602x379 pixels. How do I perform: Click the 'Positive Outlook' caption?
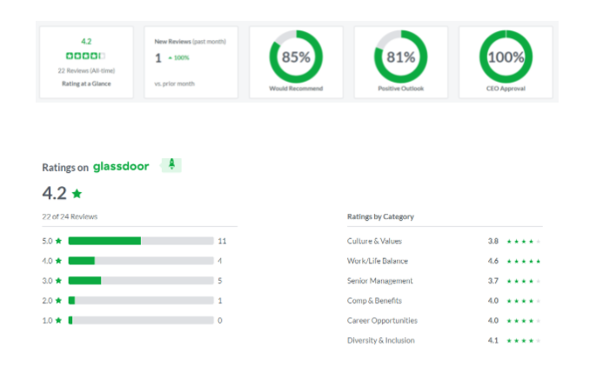pos(401,89)
